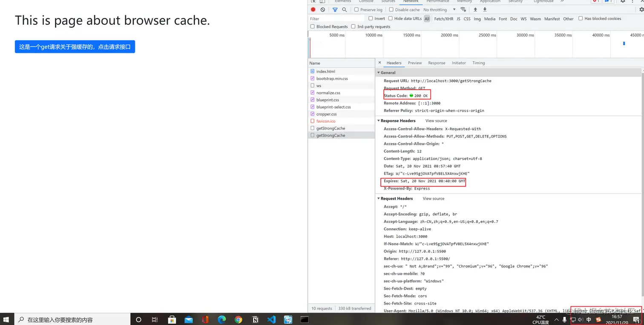Viewport: 644px width, 325px height.
Task: Open No throttling dropdown
Action: [440, 9]
